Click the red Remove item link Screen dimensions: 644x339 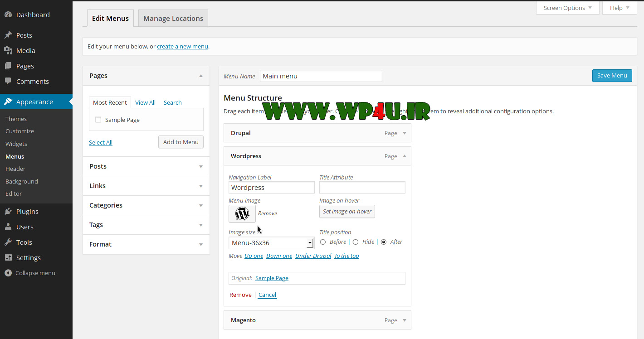[x=240, y=295]
